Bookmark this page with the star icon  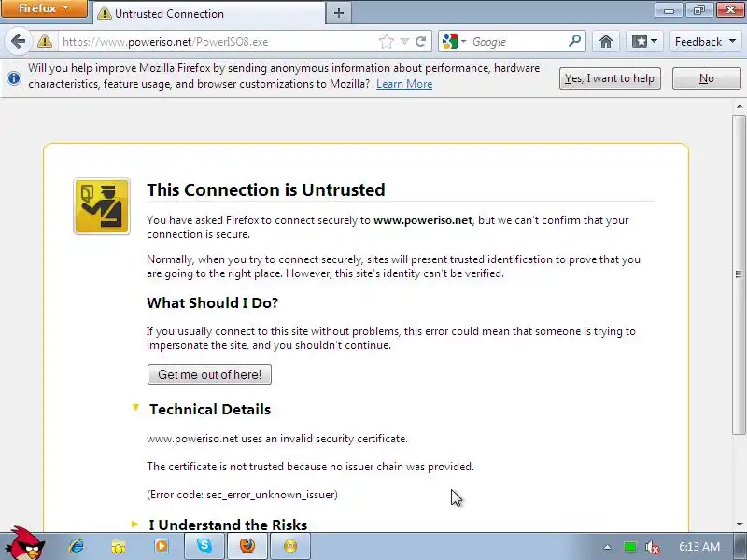(387, 41)
